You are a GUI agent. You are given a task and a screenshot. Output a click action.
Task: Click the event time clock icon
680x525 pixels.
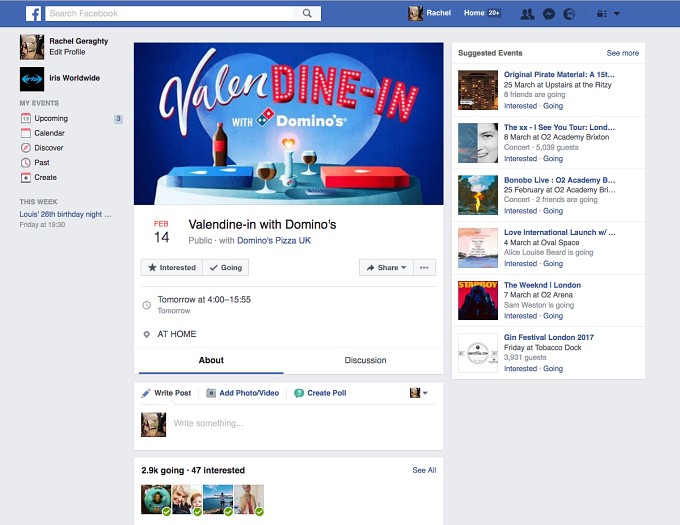coord(147,305)
